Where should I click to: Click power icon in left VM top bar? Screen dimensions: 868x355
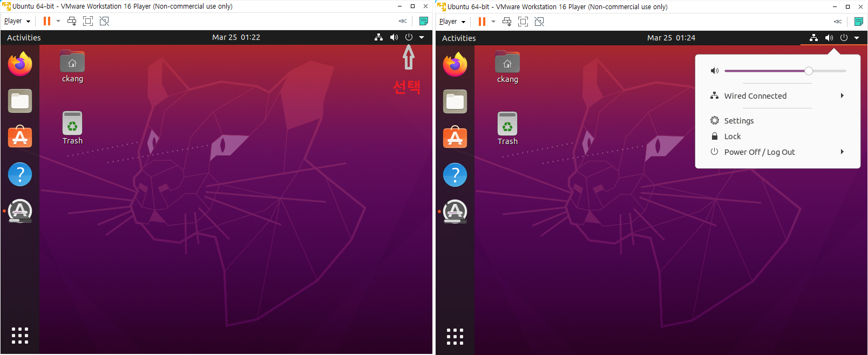(x=409, y=37)
